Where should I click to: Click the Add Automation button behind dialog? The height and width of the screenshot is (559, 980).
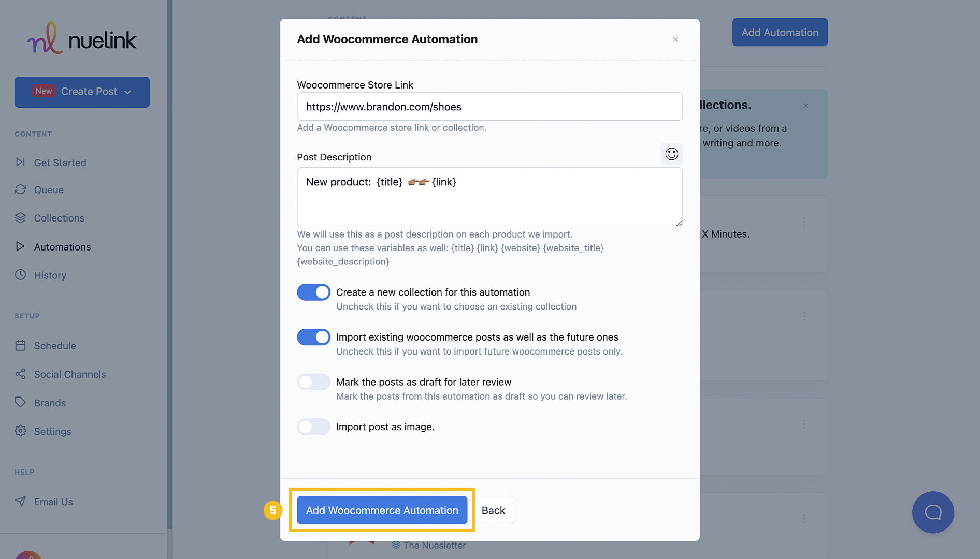[780, 32]
